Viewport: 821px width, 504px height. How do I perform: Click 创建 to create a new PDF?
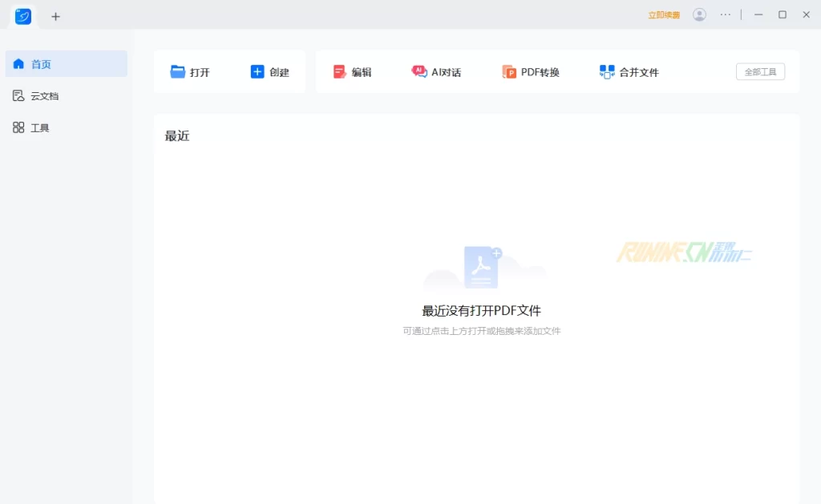tap(269, 72)
